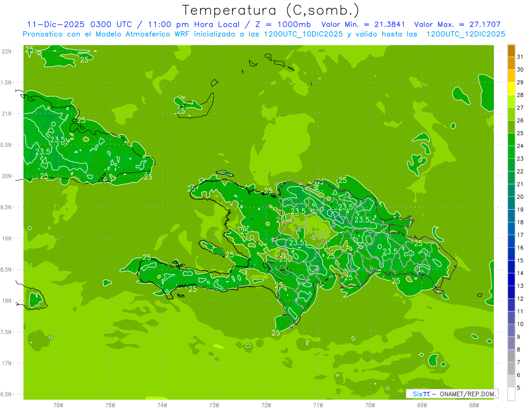Screen dimensions: 532x411
Task: Click the title 'Temperatura (C,somb.)'
Action: coord(270,10)
